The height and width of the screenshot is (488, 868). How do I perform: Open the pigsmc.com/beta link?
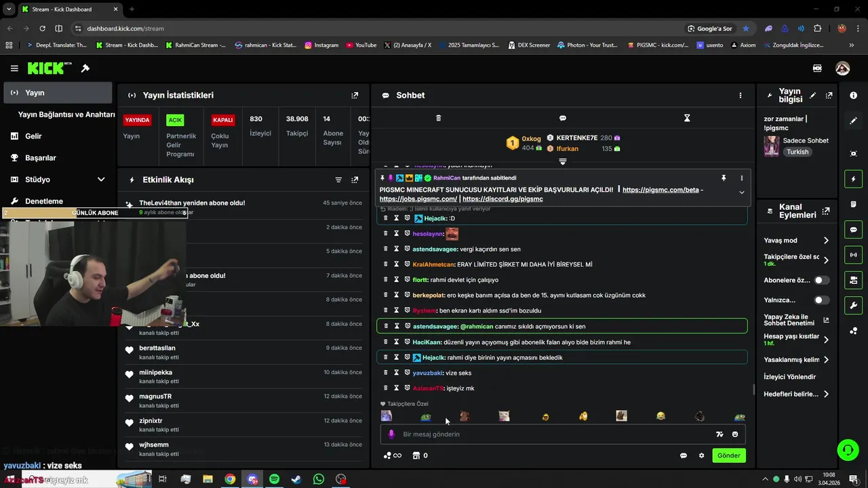660,190
